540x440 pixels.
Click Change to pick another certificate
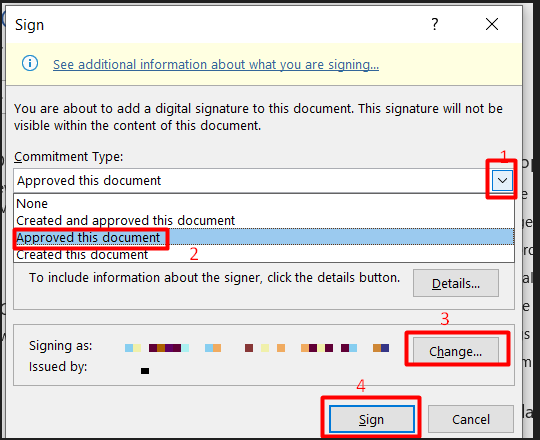[x=456, y=351]
